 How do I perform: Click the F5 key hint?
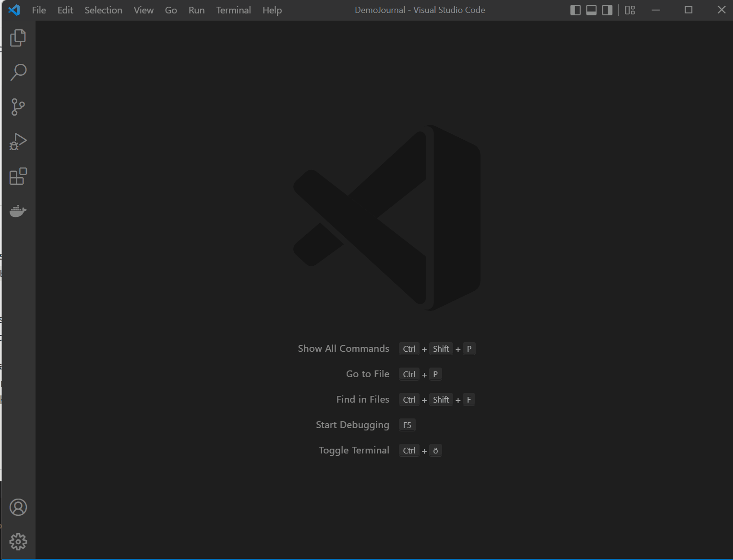pyautogui.click(x=407, y=425)
